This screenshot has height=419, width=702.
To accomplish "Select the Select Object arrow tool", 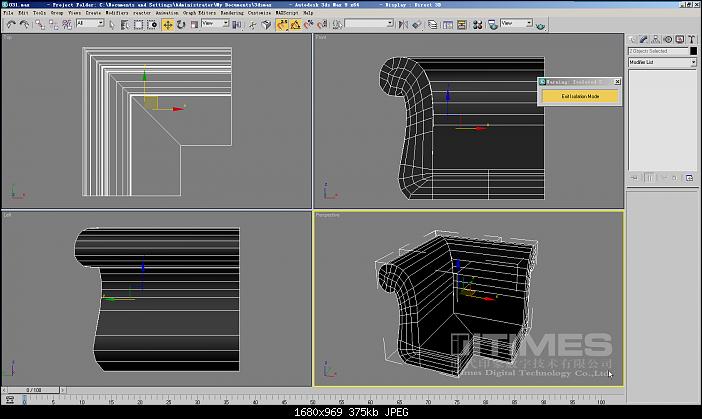I will (x=112, y=25).
